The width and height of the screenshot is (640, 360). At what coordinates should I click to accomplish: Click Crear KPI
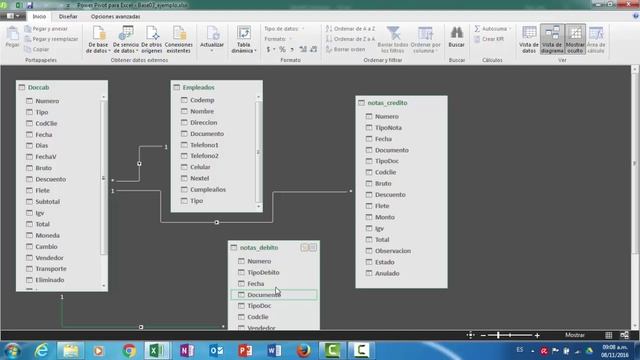point(489,39)
